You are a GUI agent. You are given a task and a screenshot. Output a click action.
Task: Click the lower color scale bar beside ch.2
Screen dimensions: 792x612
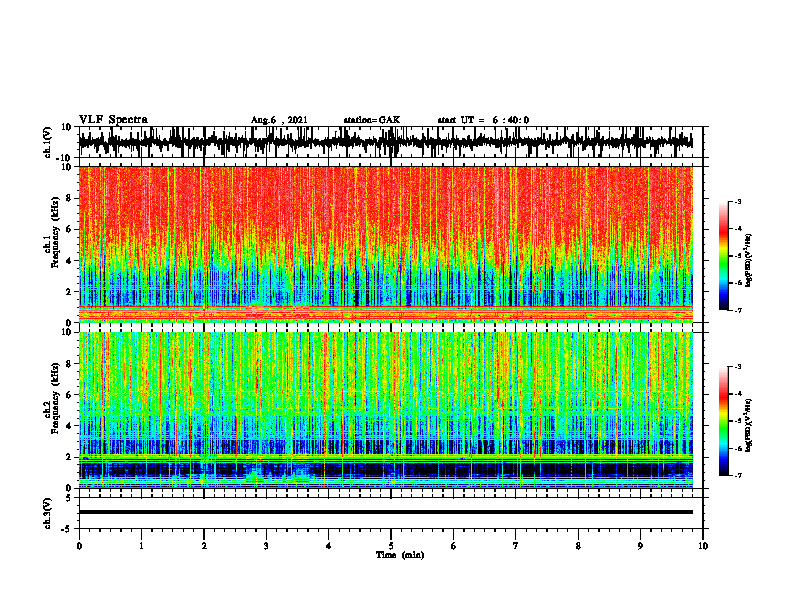pyautogui.click(x=723, y=421)
